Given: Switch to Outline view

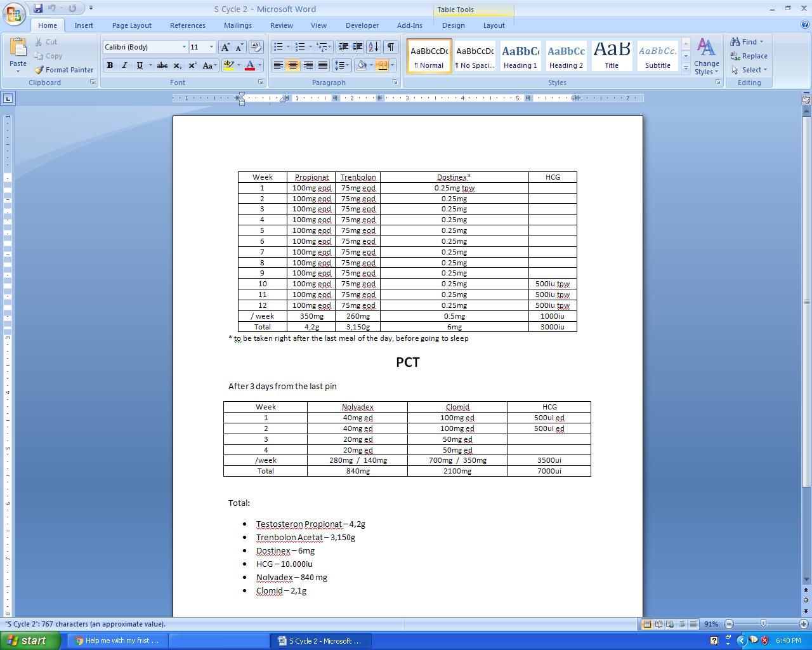Looking at the screenshot, I should [x=681, y=624].
